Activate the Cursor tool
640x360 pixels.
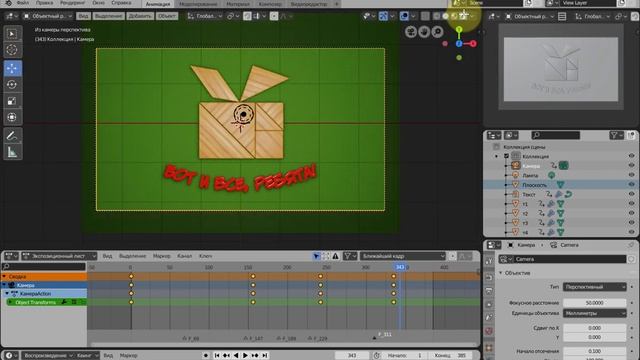(12, 50)
